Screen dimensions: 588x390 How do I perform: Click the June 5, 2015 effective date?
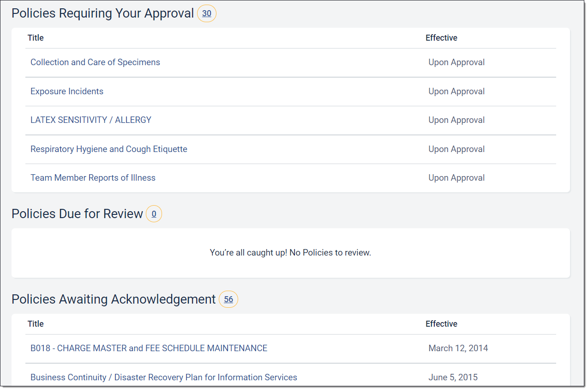tap(453, 378)
